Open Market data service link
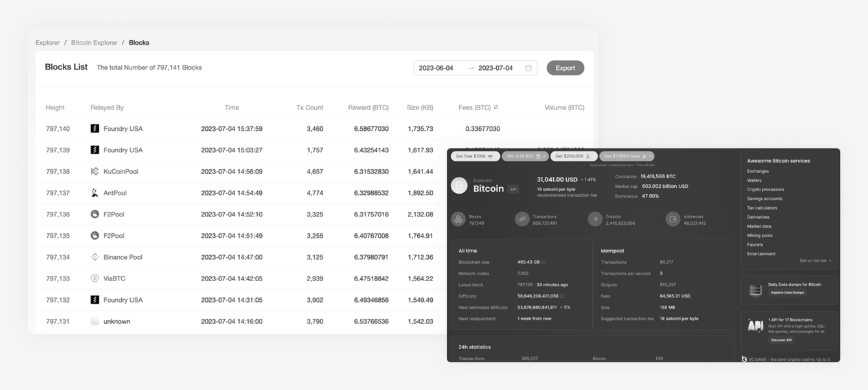This screenshot has width=868, height=390. (759, 226)
